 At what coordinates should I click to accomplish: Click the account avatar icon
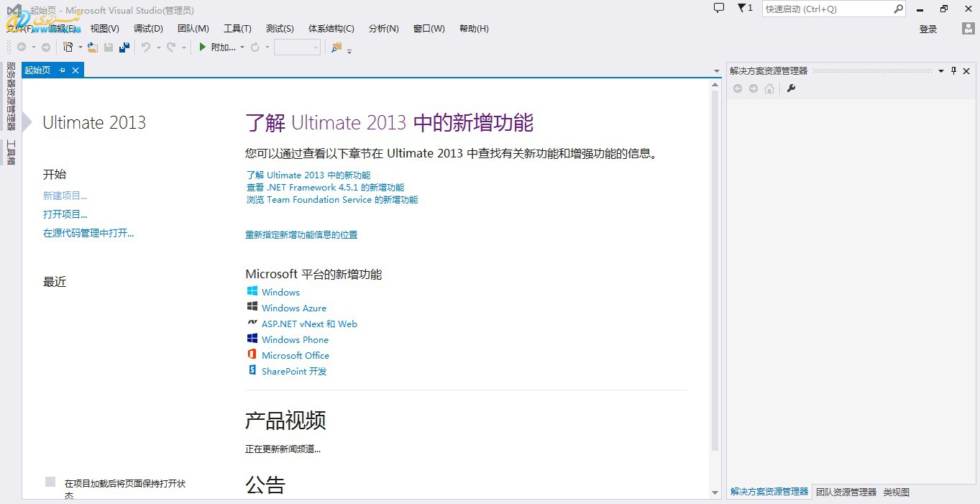tap(968, 29)
